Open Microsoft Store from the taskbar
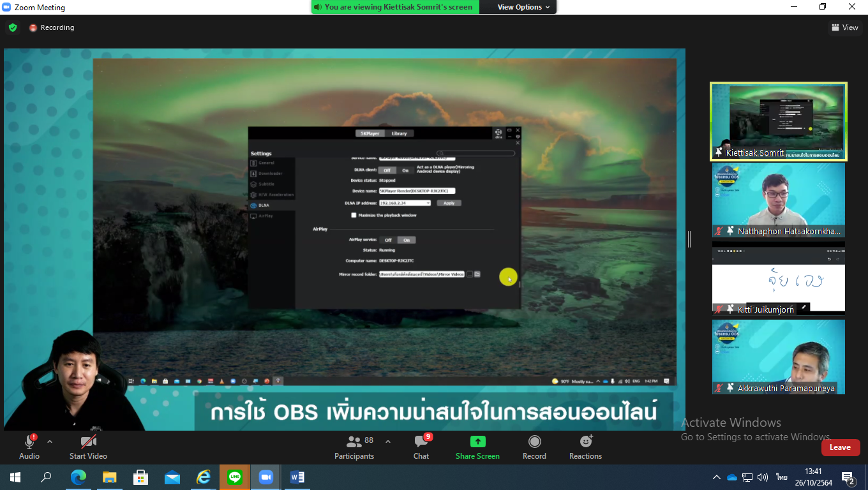Viewport: 868px width, 490px height. pyautogui.click(x=140, y=477)
